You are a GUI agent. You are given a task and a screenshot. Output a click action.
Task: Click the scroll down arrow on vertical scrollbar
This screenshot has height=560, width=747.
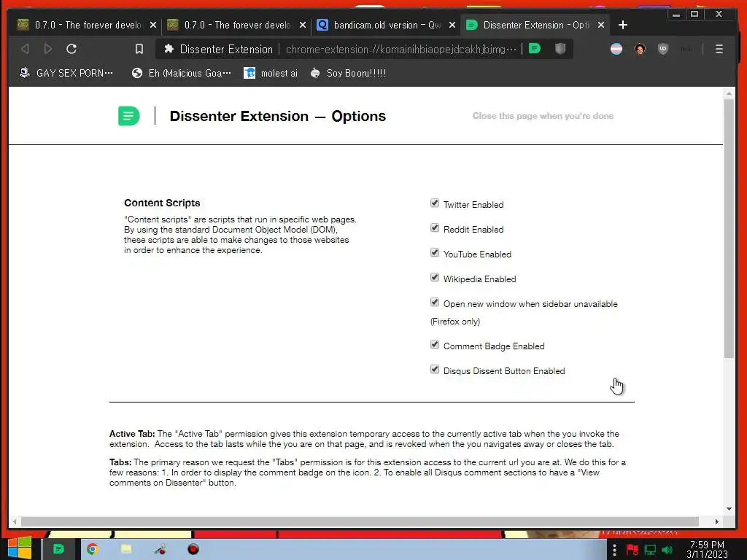[729, 508]
